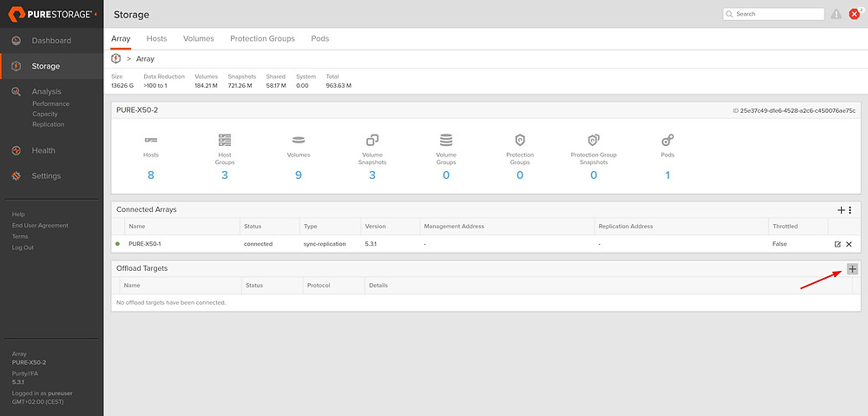868x416 pixels.
Task: Open the warning alerts triangle icon
Action: pyautogui.click(x=837, y=15)
